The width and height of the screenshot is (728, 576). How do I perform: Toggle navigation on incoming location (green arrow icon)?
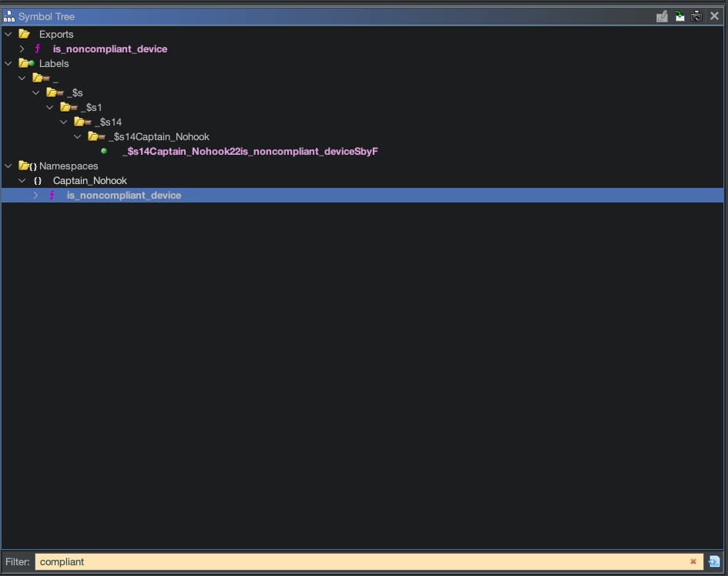point(679,16)
